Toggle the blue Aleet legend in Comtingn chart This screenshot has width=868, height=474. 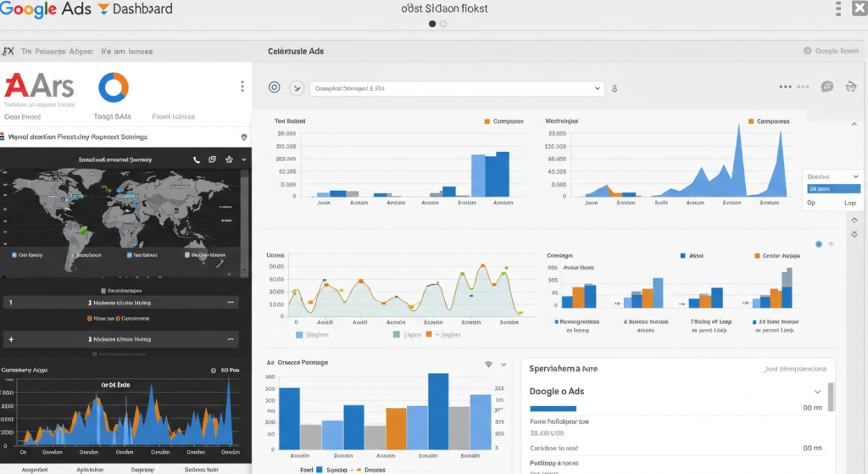692,256
